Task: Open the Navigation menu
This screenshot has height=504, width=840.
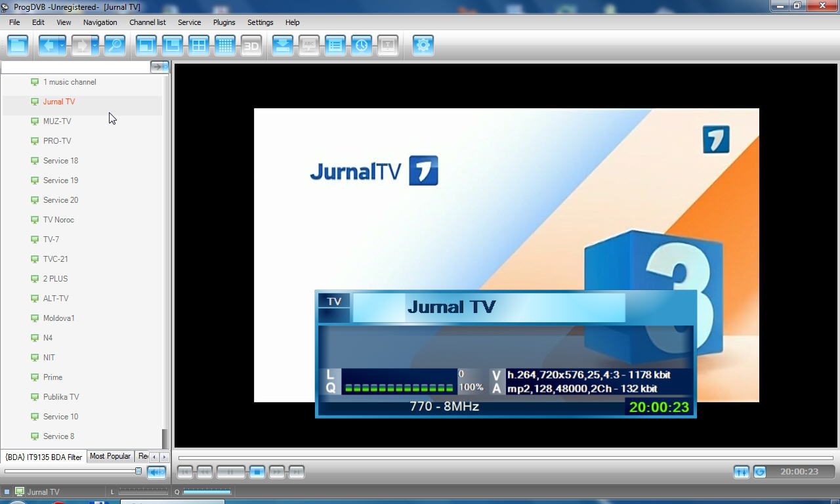Action: 100,22
